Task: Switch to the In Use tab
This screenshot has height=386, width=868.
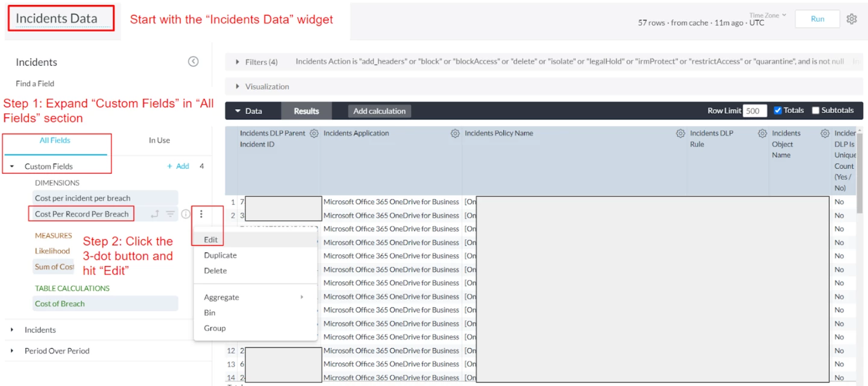Action: click(x=159, y=141)
